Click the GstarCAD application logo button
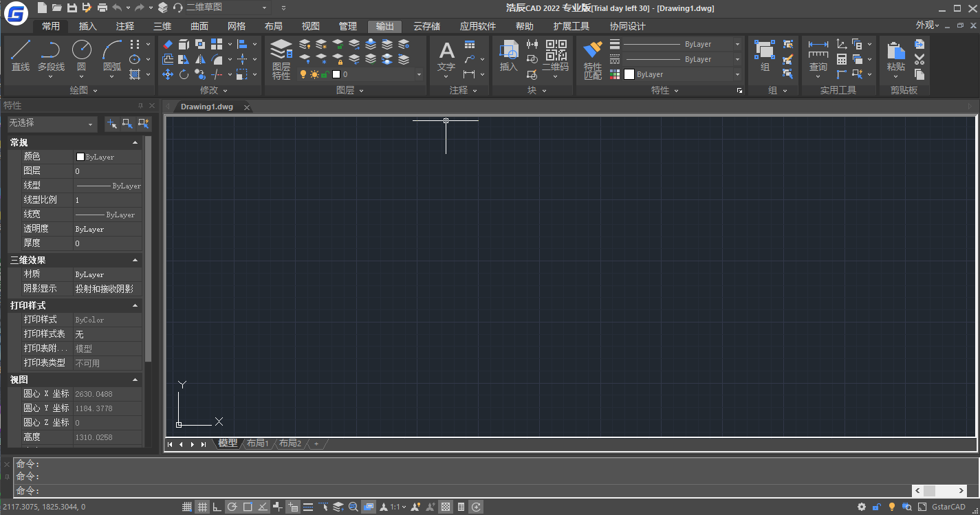 tap(15, 13)
